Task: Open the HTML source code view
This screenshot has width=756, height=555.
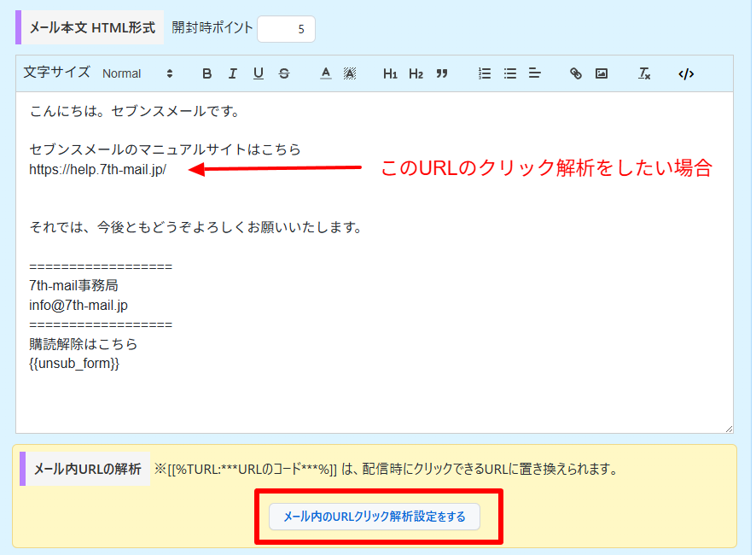Action: tap(686, 73)
